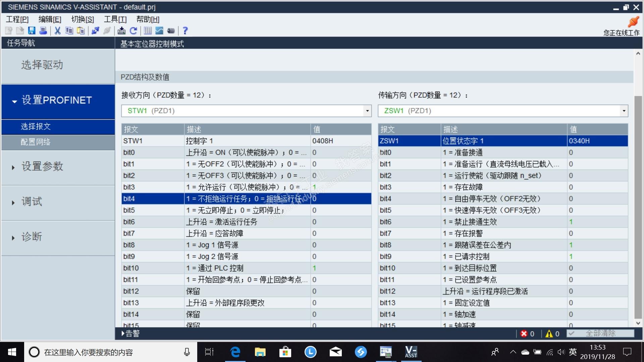Open the STW1 (PZD1) receive dropdown
Viewport: 644px width, 362px height.
(367, 111)
